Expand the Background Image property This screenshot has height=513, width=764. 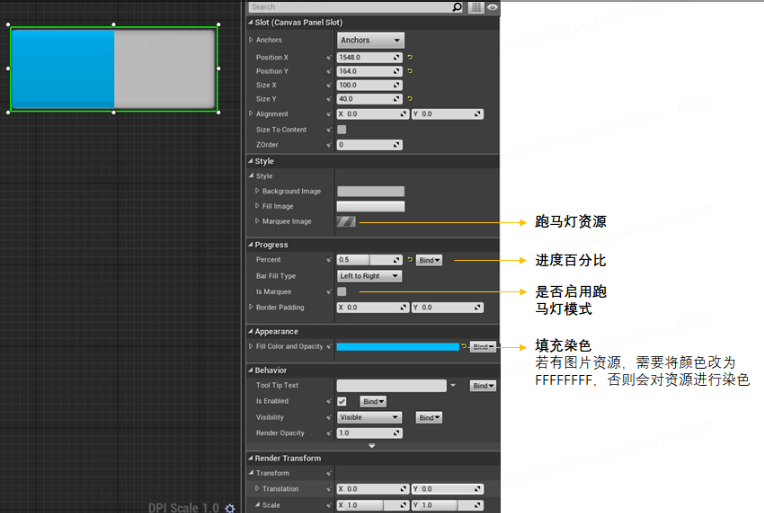[x=257, y=191]
